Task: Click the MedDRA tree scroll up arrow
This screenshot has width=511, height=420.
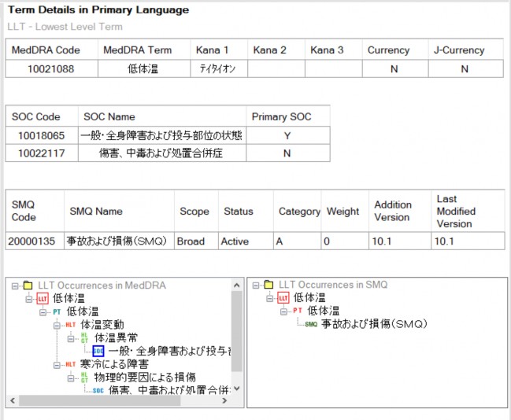Action: click(236, 285)
